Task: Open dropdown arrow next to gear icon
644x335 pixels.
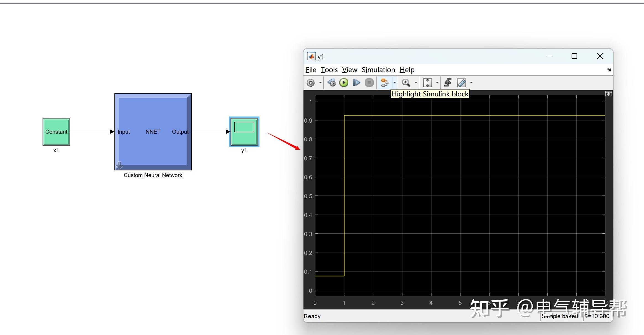Action: 320,83
